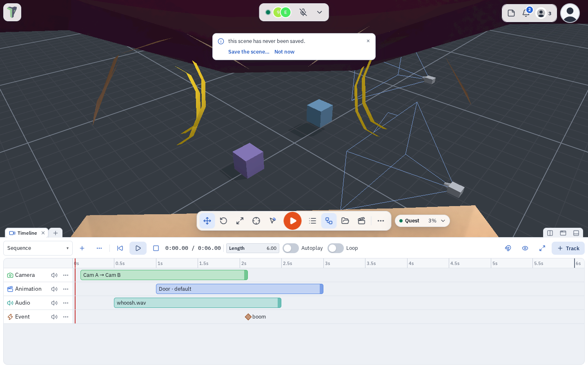Toggle the Loop switch
This screenshot has height=368, width=588.
pos(336,248)
